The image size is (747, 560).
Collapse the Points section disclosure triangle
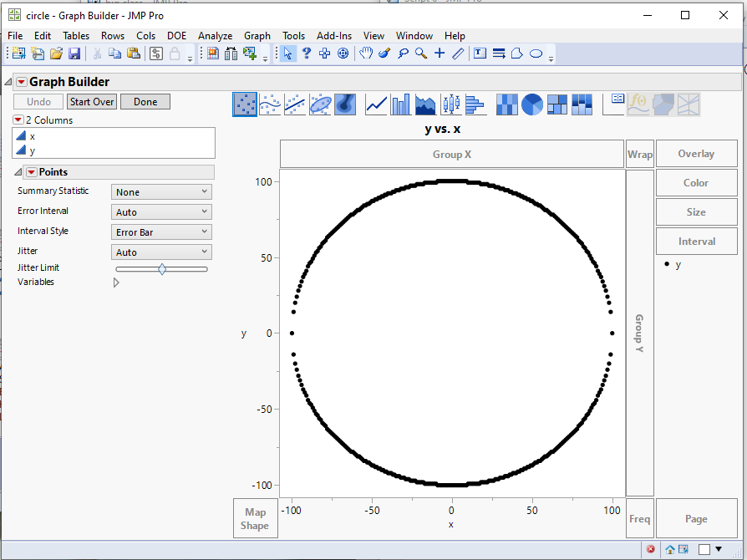click(x=18, y=172)
